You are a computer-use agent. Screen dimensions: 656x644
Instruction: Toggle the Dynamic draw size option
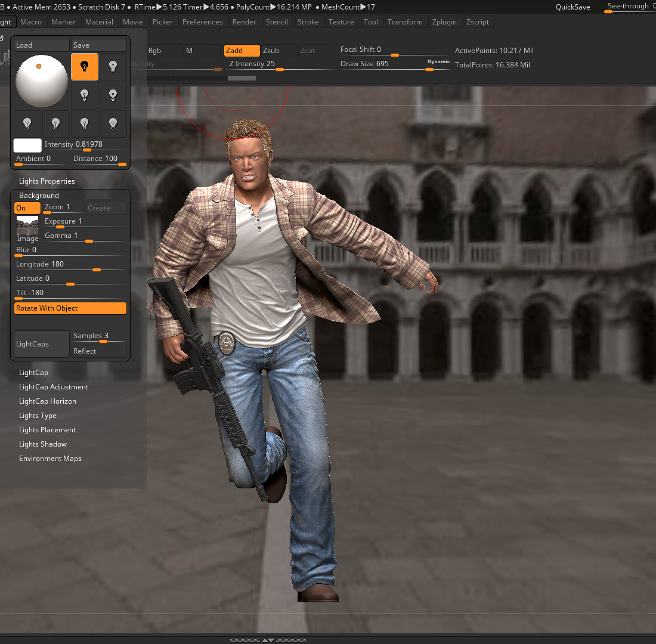(x=438, y=61)
